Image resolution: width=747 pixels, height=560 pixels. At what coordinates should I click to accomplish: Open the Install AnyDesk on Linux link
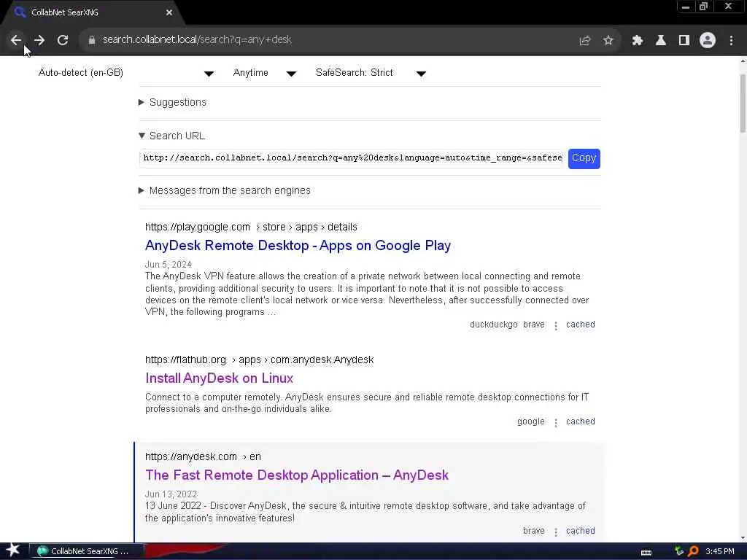(x=219, y=378)
